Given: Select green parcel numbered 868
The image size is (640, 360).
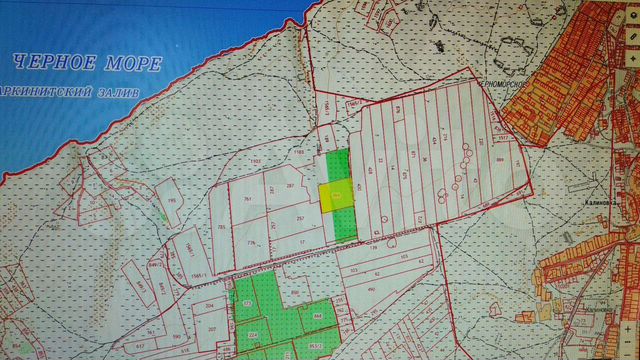Looking at the screenshot, I should pyautogui.click(x=318, y=316).
